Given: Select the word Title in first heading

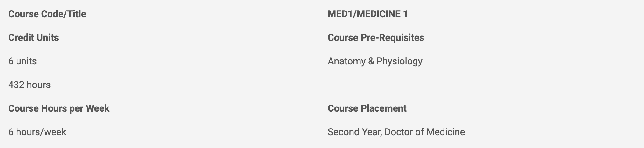Looking at the screenshot, I should [77, 14].
